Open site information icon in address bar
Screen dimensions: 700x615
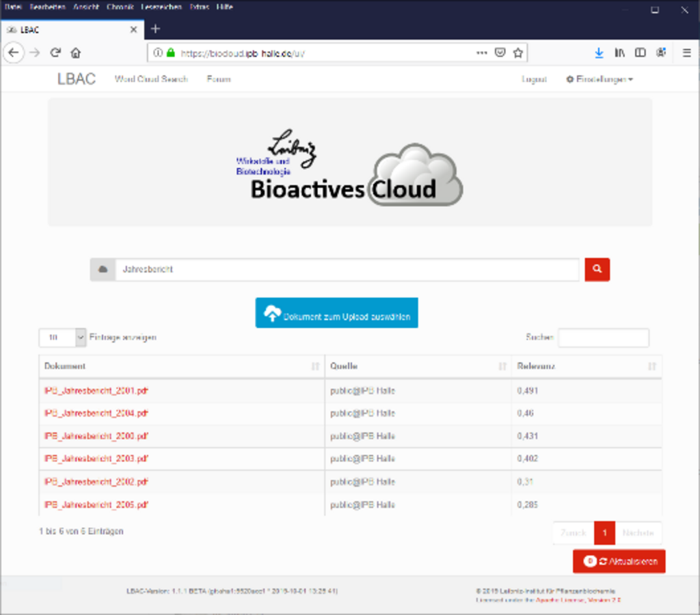pyautogui.click(x=157, y=53)
